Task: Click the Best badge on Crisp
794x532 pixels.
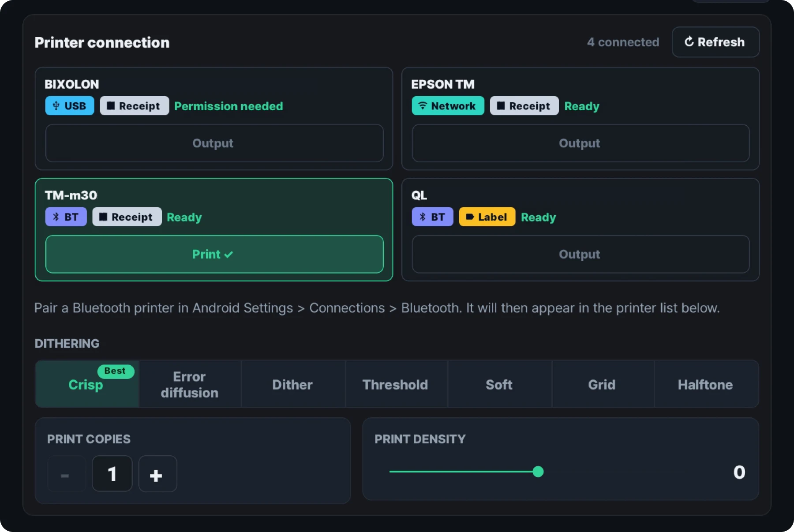Action: [x=115, y=371]
